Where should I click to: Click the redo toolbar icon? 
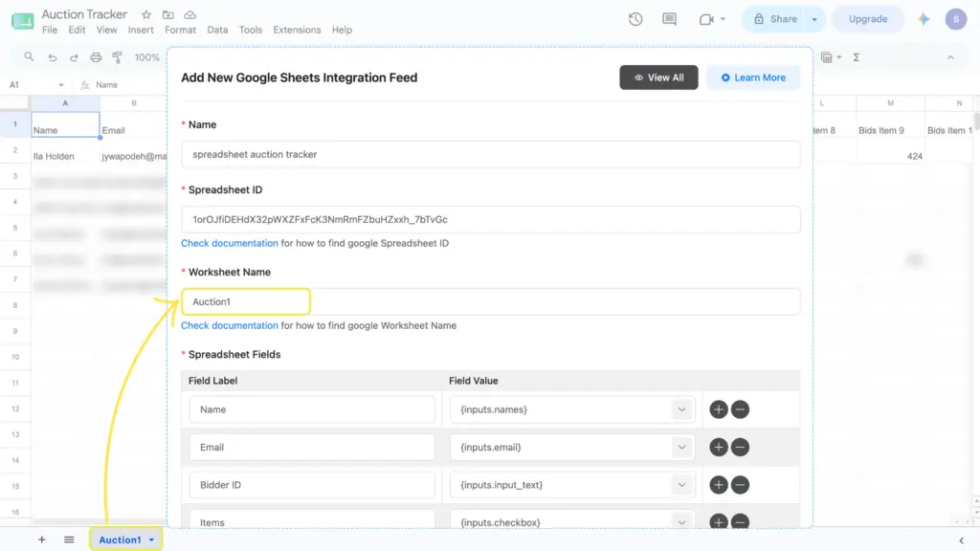(74, 57)
